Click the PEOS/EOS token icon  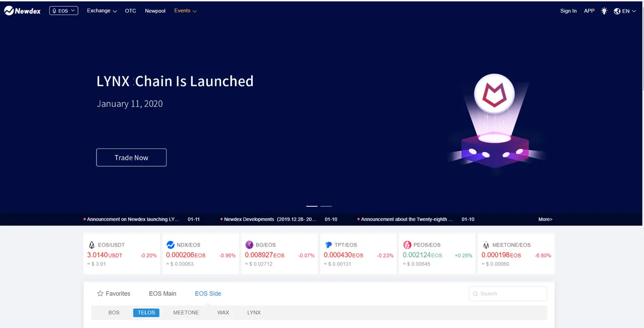(407, 245)
